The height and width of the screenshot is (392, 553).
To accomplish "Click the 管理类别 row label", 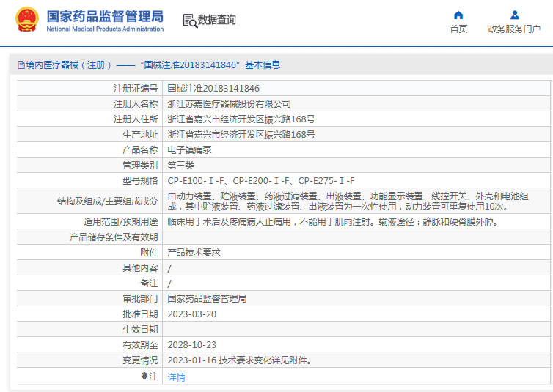I will (140, 166).
